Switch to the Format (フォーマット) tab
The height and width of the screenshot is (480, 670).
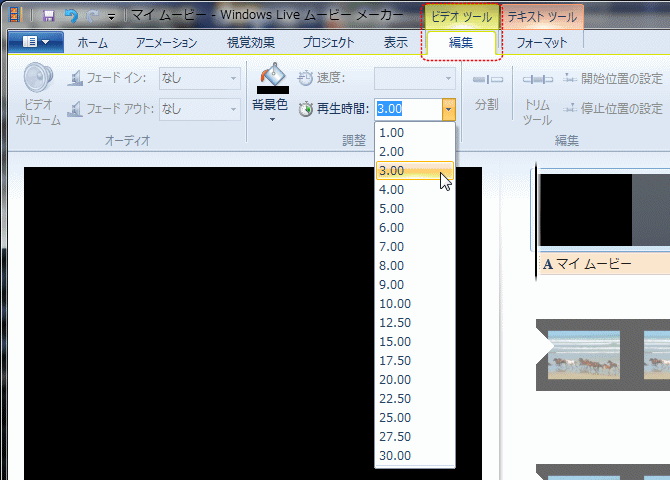[542, 42]
